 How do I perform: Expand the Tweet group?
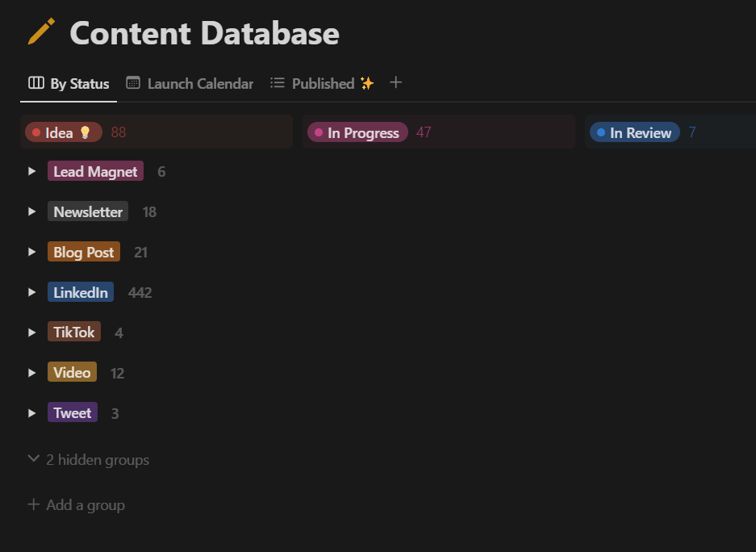pos(31,413)
